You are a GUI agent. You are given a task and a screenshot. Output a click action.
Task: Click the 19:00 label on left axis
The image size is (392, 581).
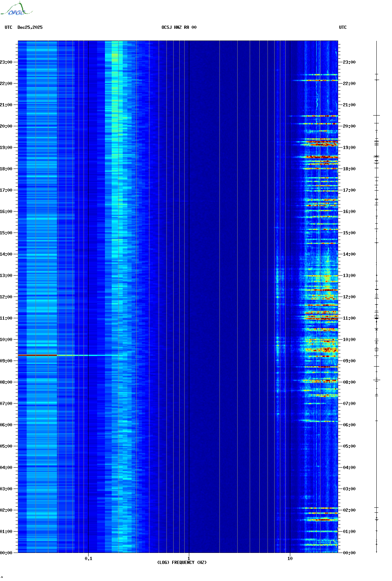coord(6,148)
